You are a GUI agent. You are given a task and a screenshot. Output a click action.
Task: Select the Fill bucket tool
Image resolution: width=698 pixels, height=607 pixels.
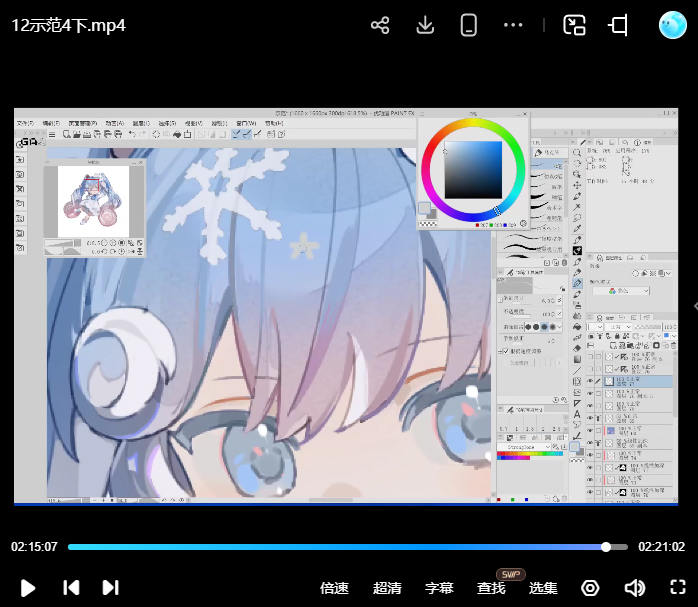pos(577,327)
